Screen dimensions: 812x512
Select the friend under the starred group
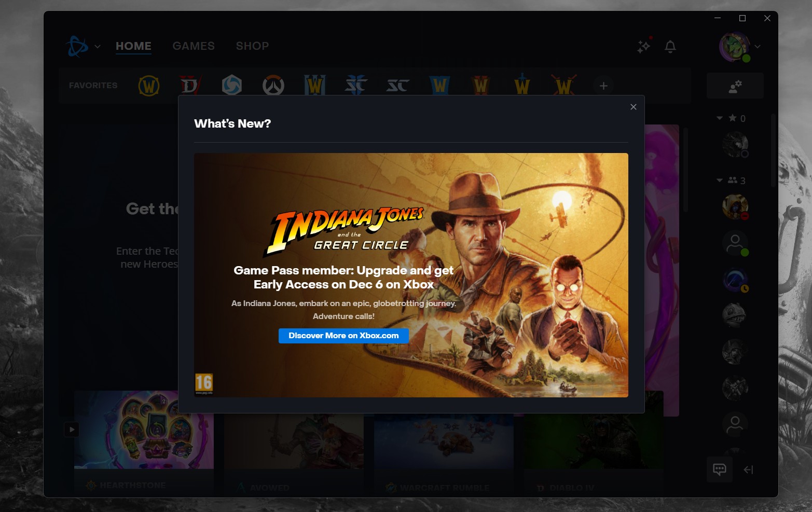pos(735,145)
